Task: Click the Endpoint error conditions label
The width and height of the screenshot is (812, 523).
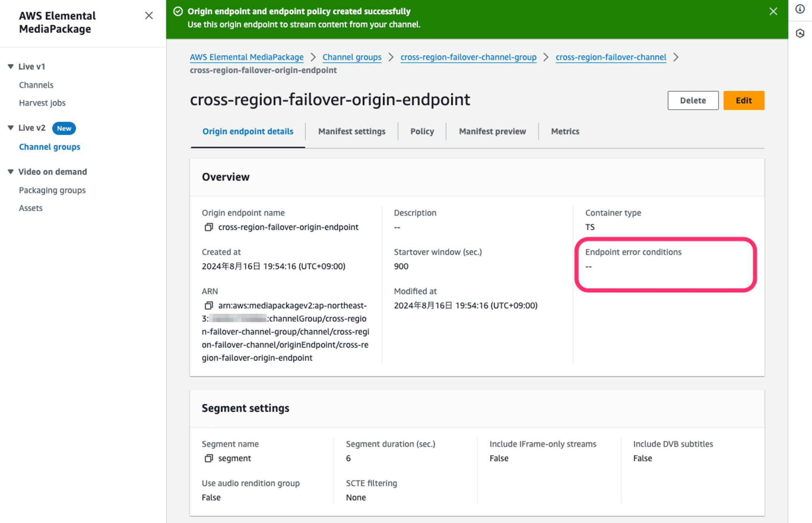Action: [x=633, y=252]
